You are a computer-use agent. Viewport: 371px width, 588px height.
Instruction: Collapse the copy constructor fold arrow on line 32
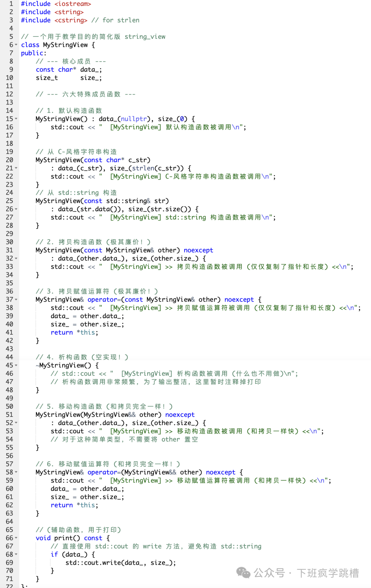coord(16,258)
